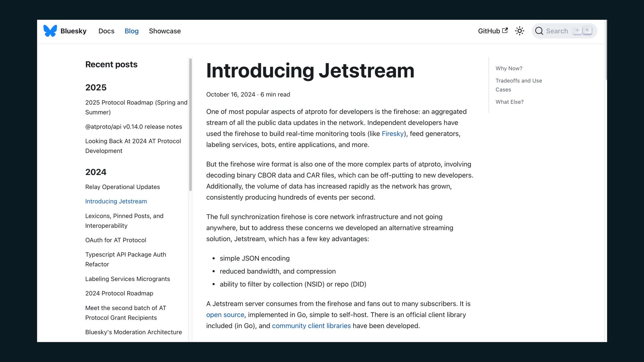Jump to the 'Why Now?' section
Screen dimensions: 644x362
click(509, 68)
